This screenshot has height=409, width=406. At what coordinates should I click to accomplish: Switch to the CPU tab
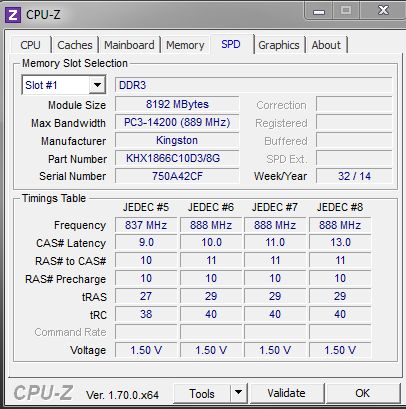click(30, 45)
